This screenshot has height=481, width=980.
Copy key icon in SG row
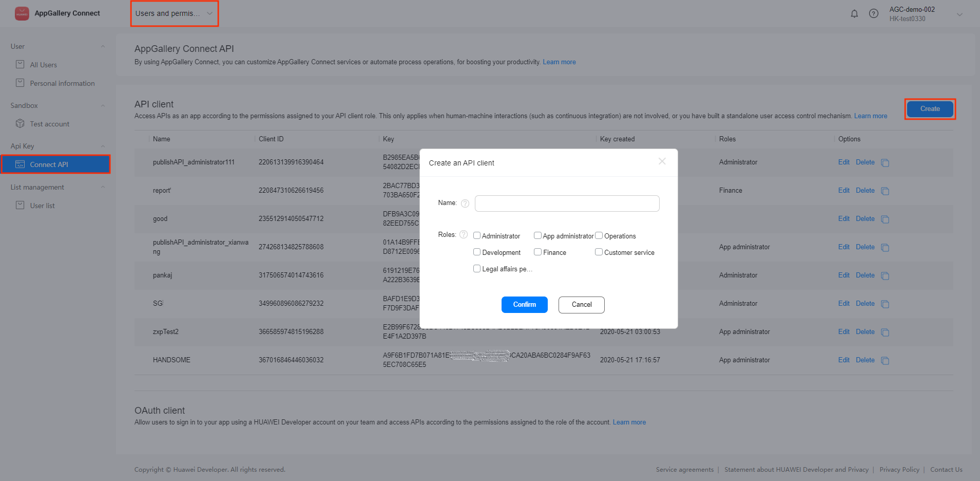[885, 304]
